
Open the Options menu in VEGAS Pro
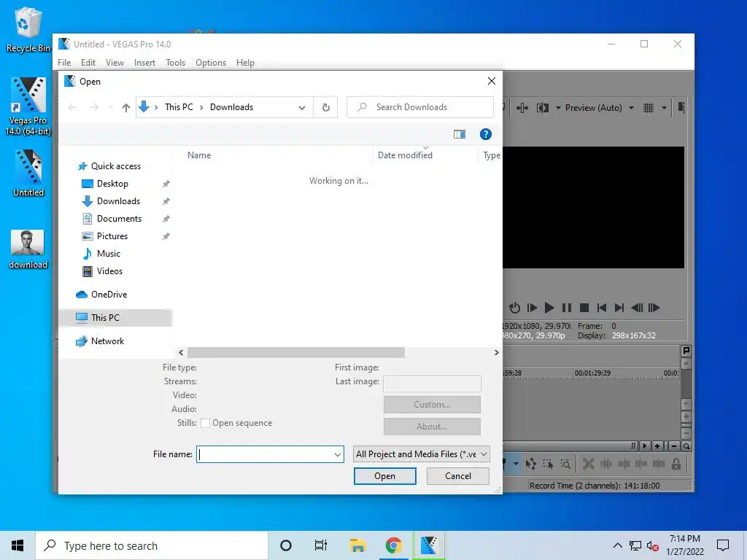(211, 63)
